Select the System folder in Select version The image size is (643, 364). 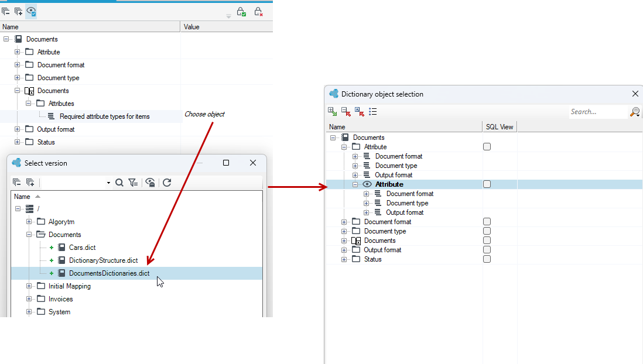pos(60,312)
